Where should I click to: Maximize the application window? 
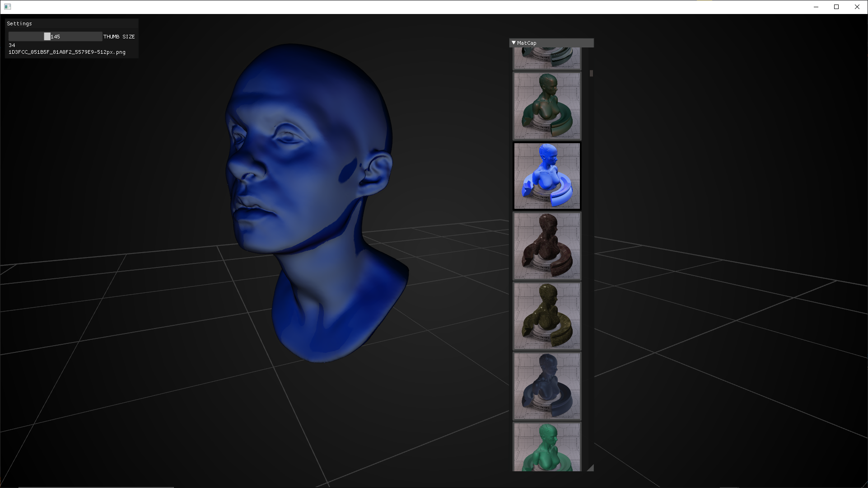coord(836,7)
